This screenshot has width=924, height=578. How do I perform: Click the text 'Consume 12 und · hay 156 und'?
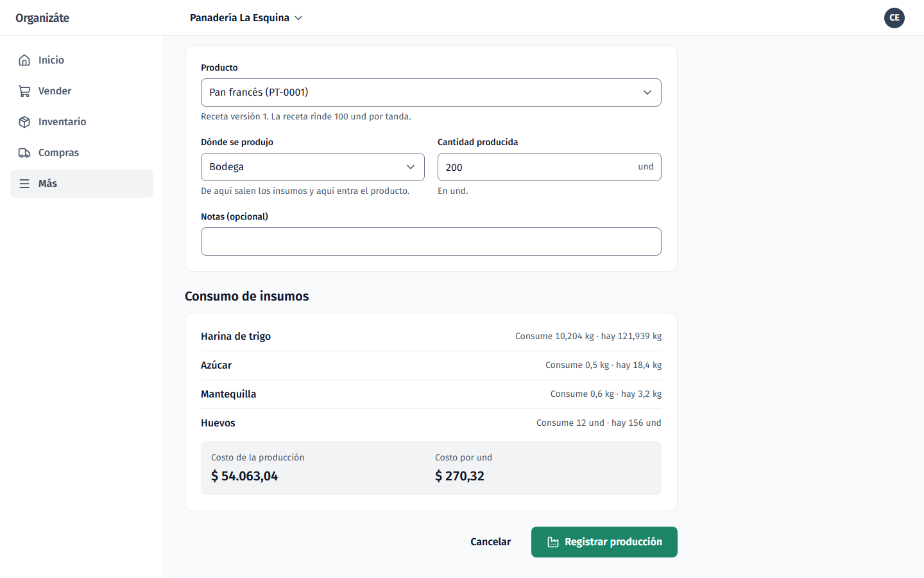point(599,423)
